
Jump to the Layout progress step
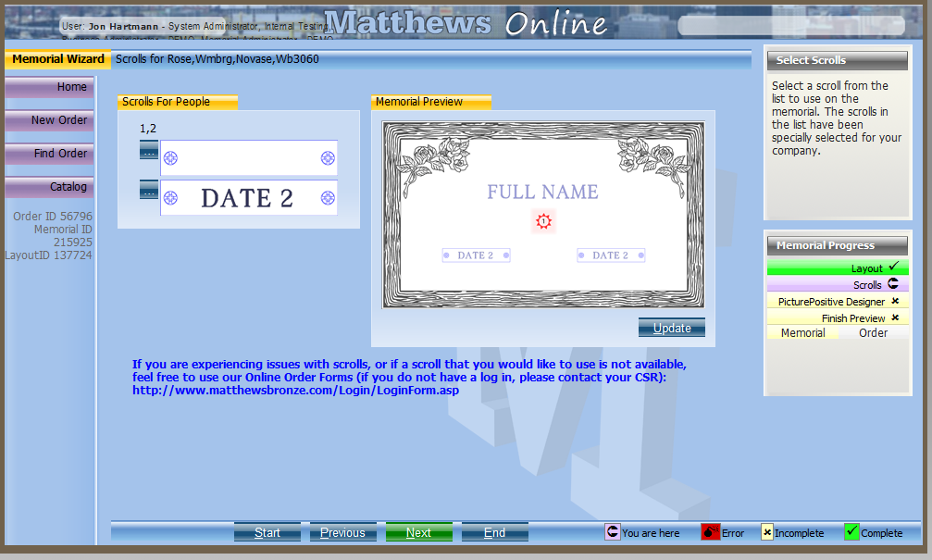pos(838,268)
